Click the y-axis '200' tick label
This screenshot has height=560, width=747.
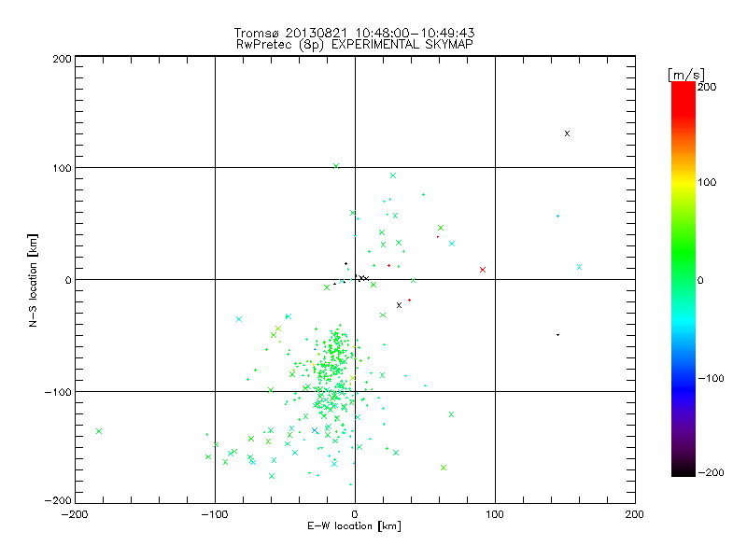[x=62, y=59]
